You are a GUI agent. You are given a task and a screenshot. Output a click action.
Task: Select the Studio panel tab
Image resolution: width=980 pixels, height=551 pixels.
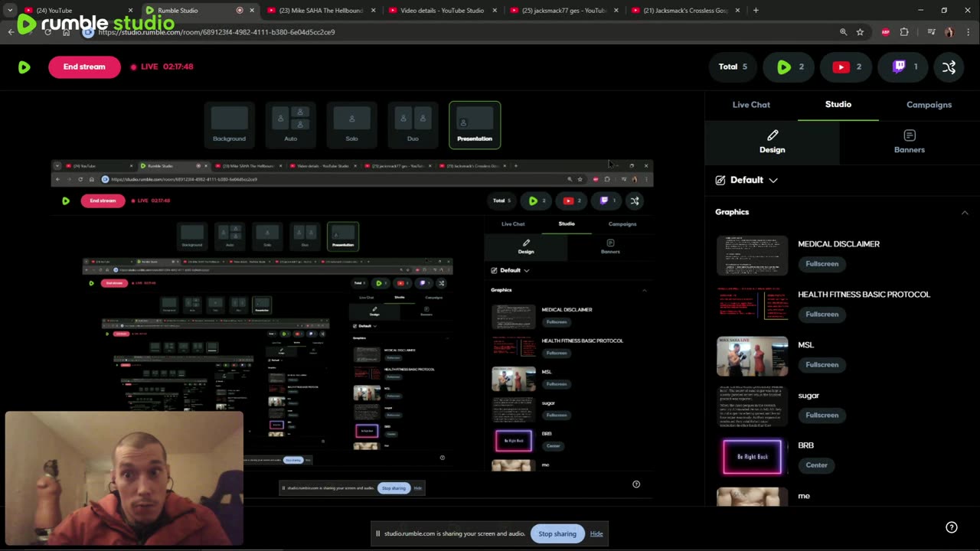838,105
